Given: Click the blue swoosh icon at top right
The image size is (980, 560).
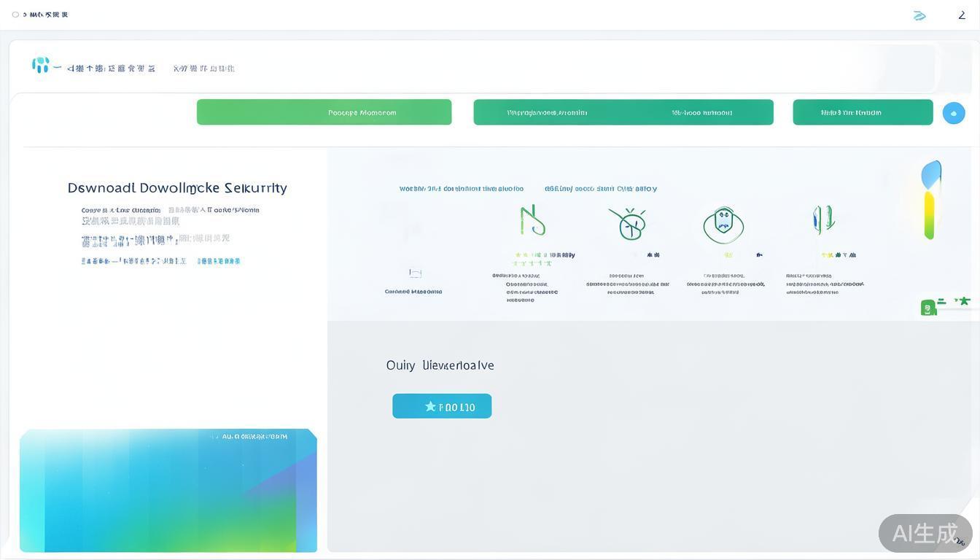Looking at the screenshot, I should click(919, 15).
